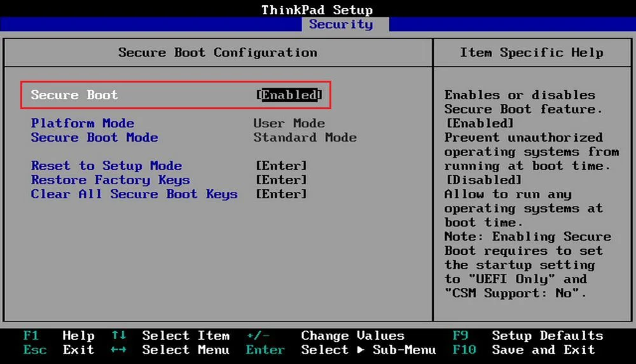Click the Secure Boot Configuration heading
Image resolution: width=636 pixels, height=364 pixels.
pos(218,53)
